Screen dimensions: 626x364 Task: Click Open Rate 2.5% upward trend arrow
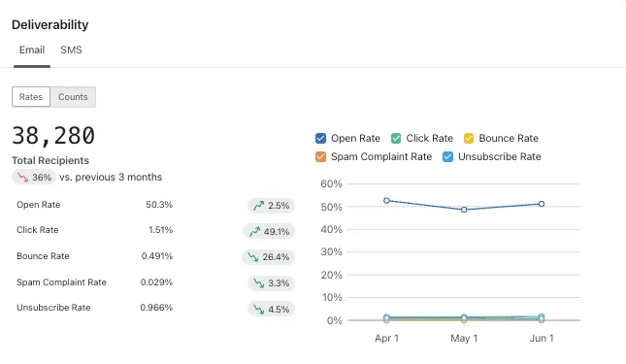(259, 206)
